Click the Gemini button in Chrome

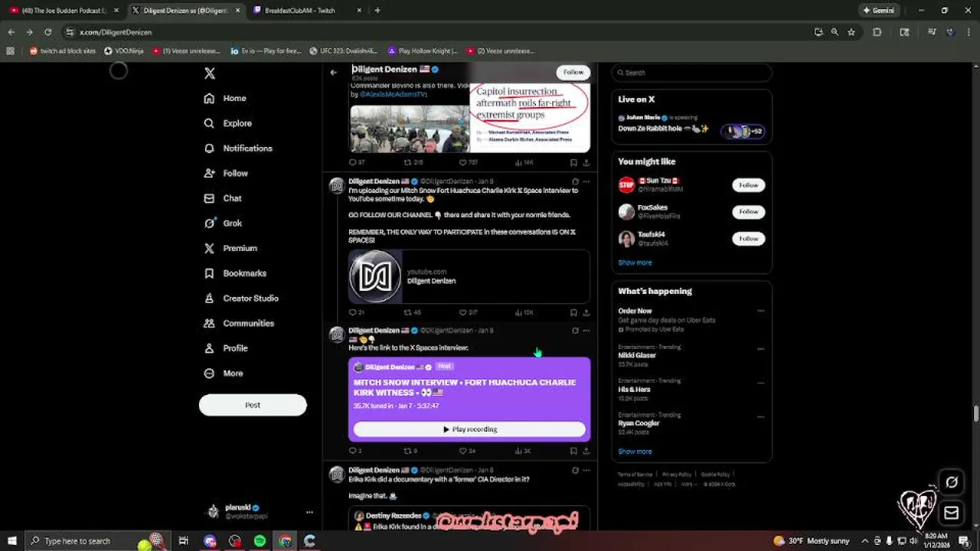(x=878, y=11)
